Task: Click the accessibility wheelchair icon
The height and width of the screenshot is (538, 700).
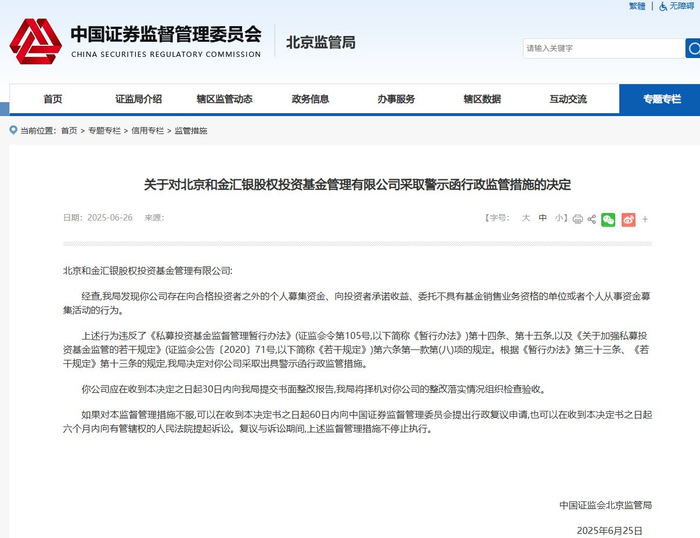Action: tap(663, 6)
